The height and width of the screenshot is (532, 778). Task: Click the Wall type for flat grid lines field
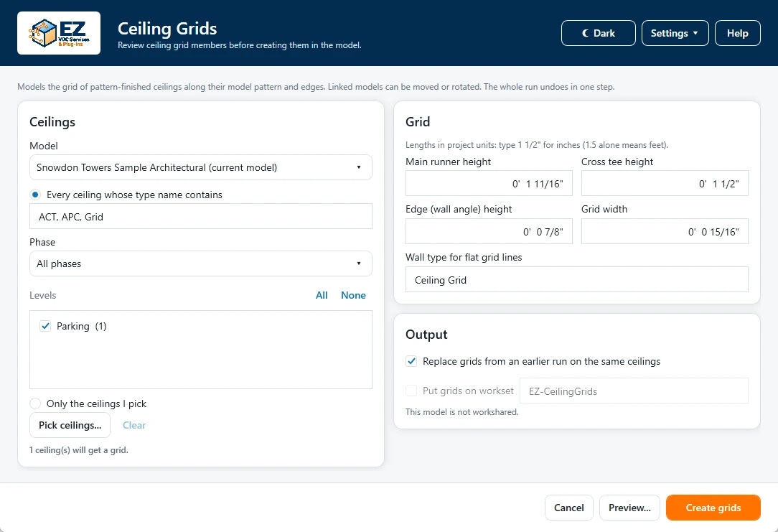[576, 280]
